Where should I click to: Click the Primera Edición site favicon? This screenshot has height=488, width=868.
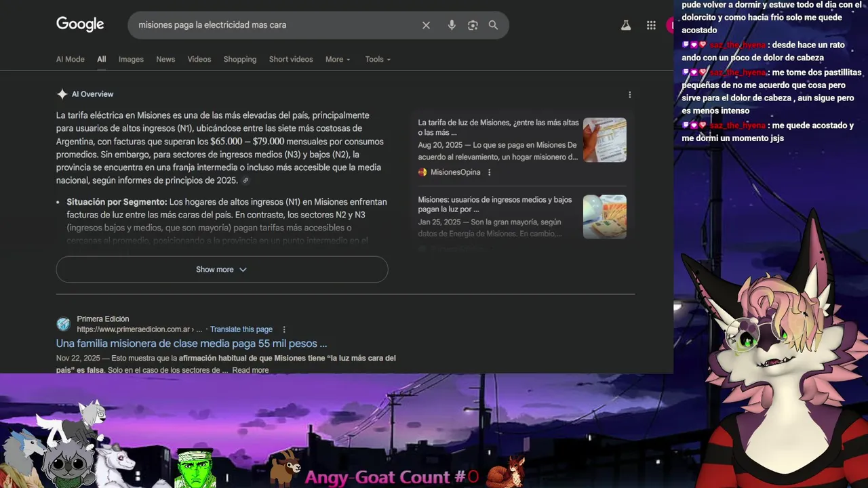pyautogui.click(x=63, y=324)
